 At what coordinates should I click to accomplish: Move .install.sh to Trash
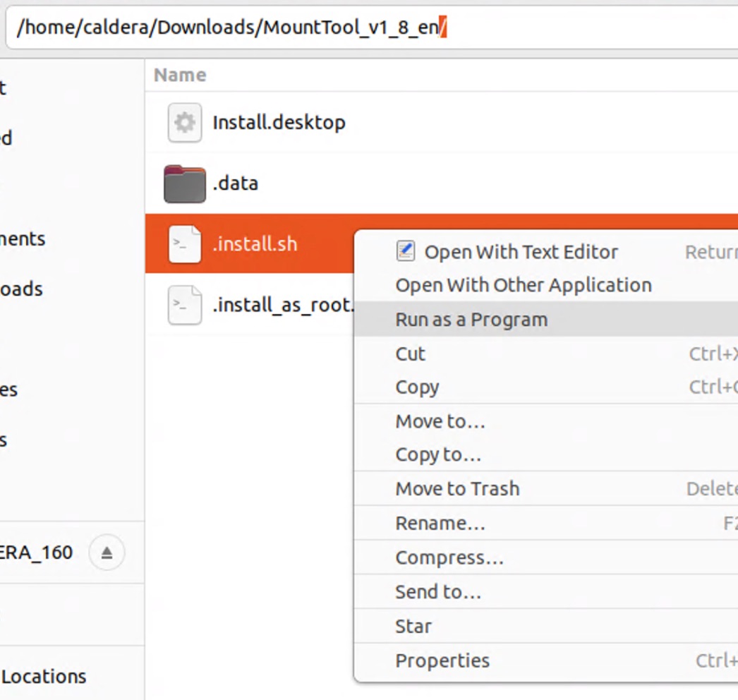coord(457,489)
